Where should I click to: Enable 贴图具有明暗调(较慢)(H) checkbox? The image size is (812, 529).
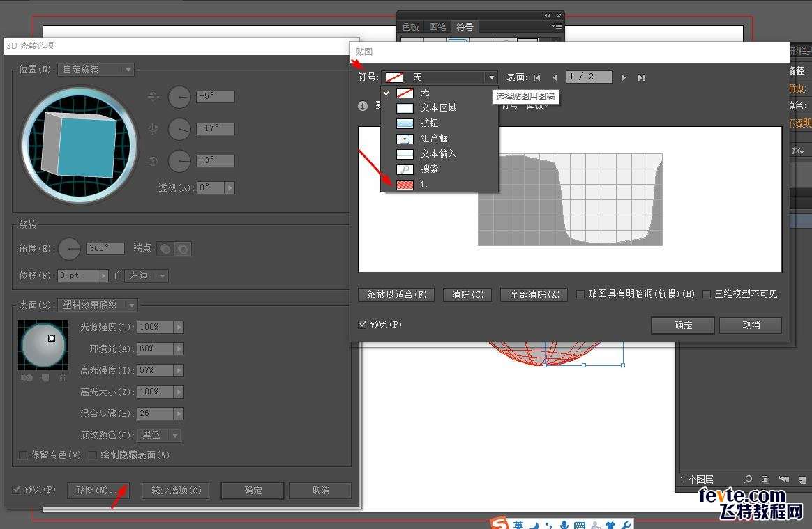[580, 294]
